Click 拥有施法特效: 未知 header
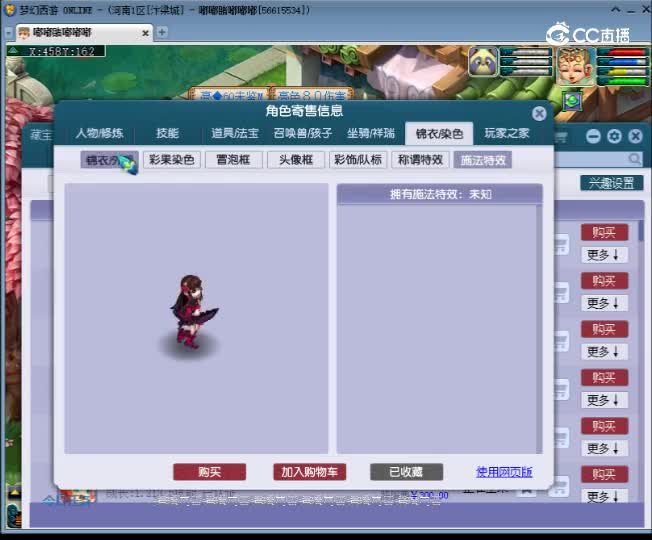Viewport: 652px width, 540px height. tap(440, 194)
